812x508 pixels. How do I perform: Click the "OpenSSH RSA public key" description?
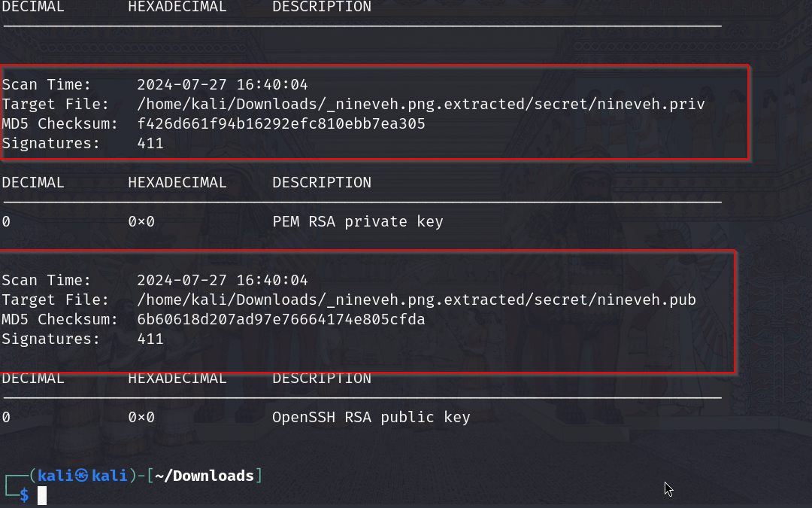pyautogui.click(x=371, y=417)
